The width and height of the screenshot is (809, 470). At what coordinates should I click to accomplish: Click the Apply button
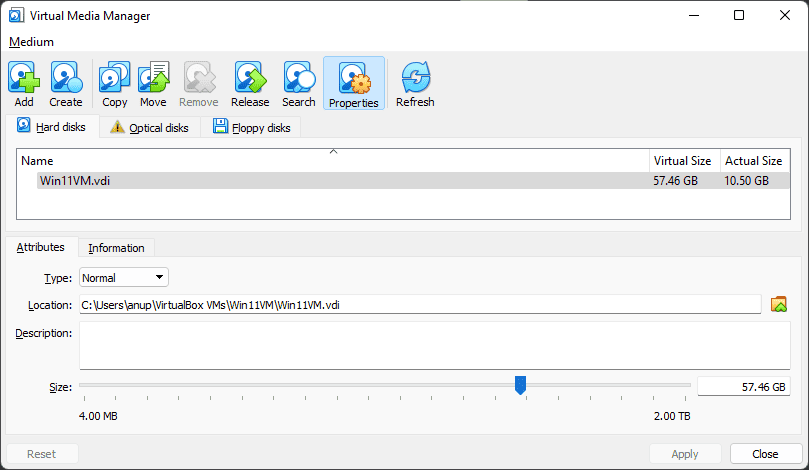tap(685, 453)
